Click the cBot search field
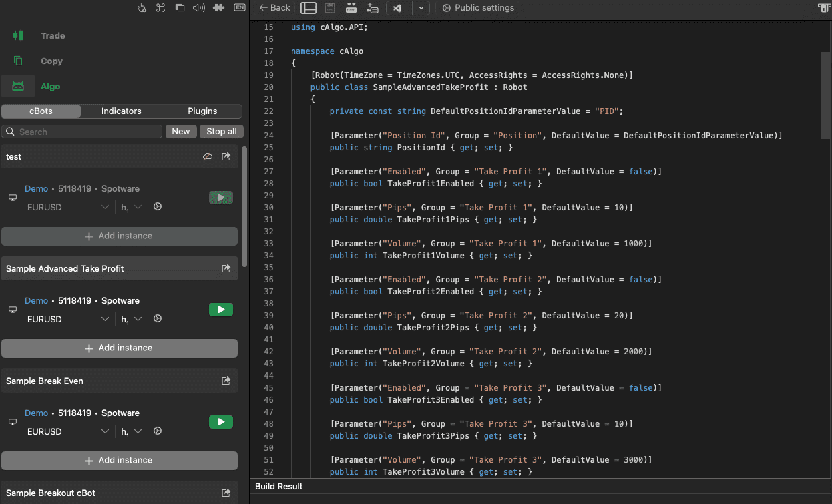The width and height of the screenshot is (832, 504). pyautogui.click(x=82, y=132)
